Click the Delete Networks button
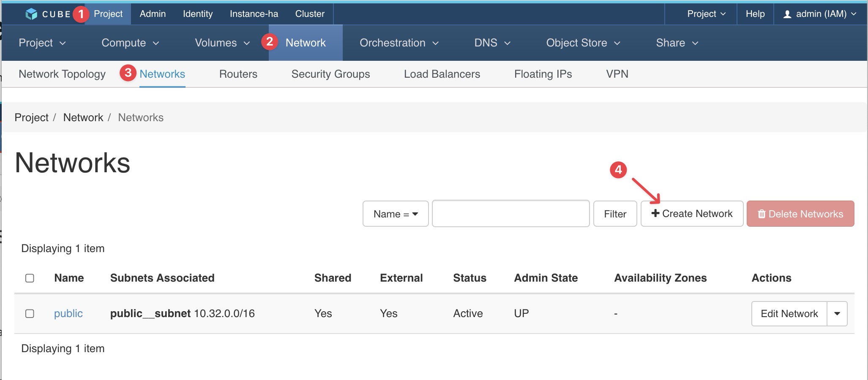Viewport: 868px width, 380px height. click(800, 214)
